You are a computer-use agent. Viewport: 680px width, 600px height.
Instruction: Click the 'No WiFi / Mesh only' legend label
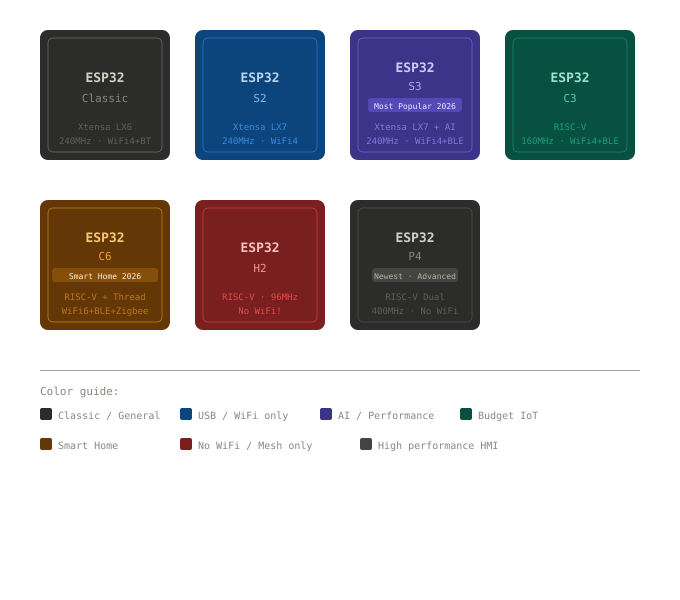tap(255, 445)
